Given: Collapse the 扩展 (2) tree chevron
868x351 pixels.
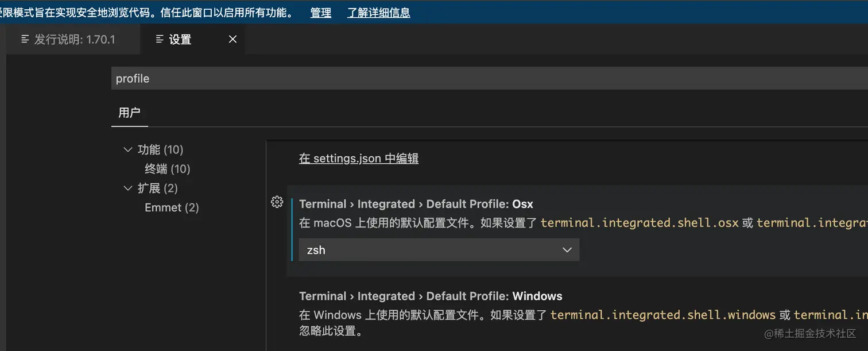Looking at the screenshot, I should (x=128, y=188).
